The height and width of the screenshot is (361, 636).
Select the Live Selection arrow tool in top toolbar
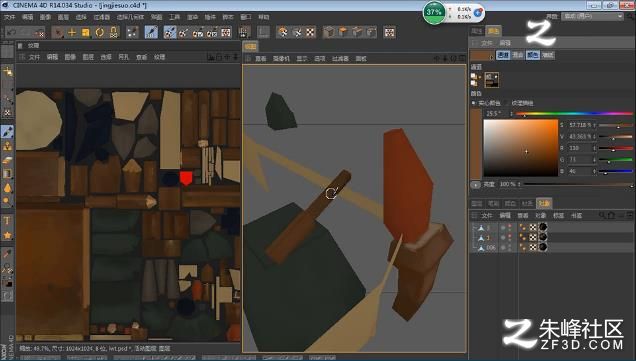point(58,32)
